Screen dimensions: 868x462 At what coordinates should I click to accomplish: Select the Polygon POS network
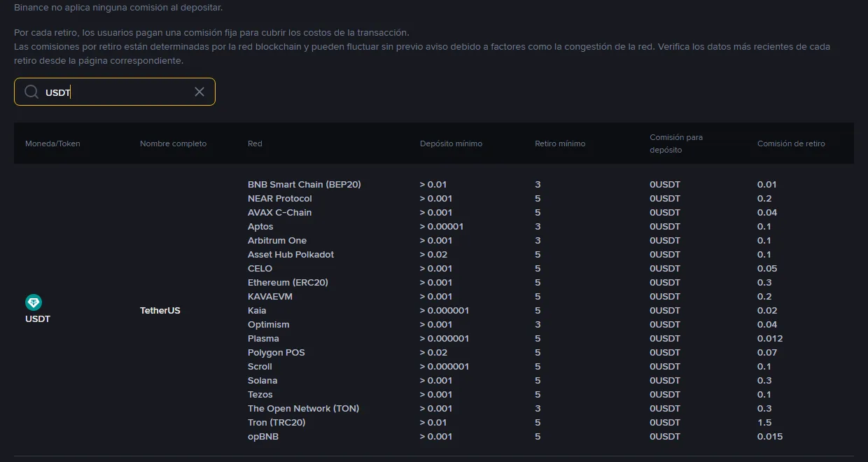[276, 353]
